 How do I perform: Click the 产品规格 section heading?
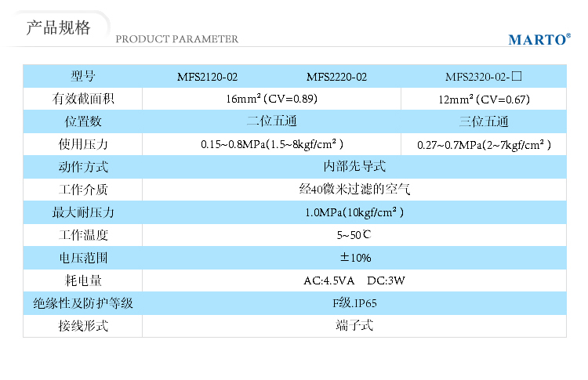59,29
